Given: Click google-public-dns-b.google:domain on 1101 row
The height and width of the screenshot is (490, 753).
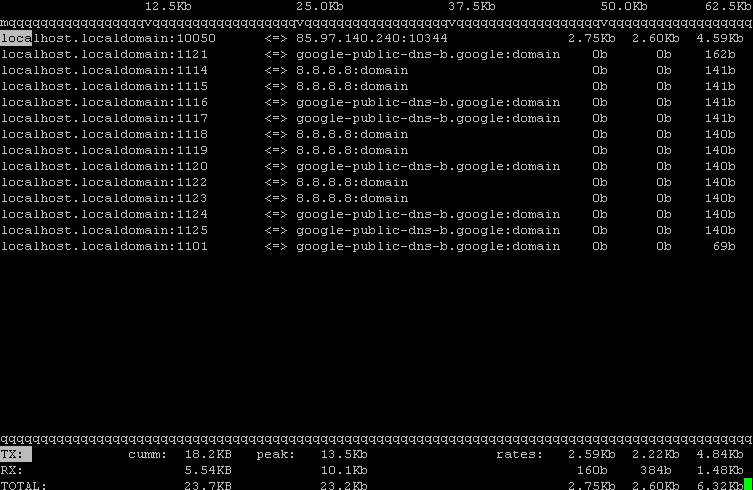Looking at the screenshot, I should [428, 246].
